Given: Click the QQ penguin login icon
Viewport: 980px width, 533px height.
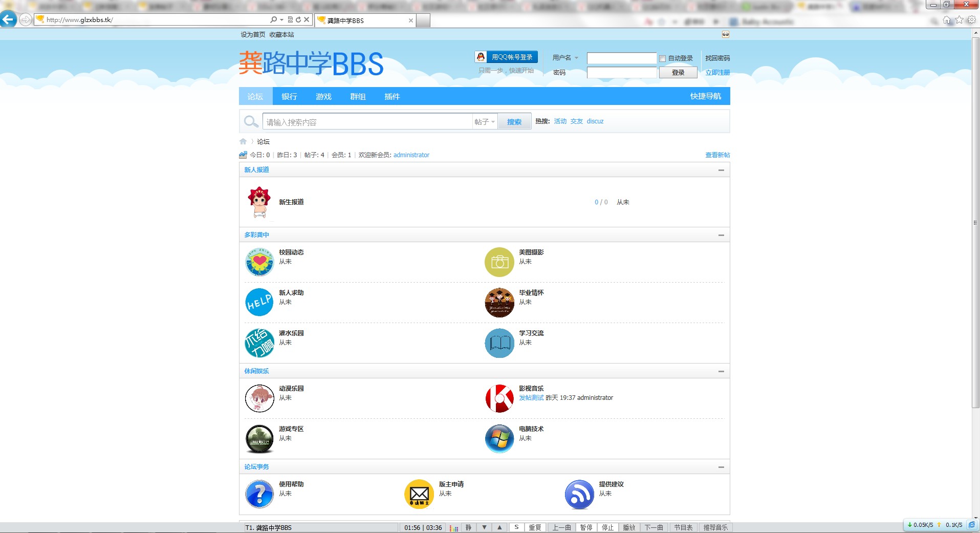Looking at the screenshot, I should [x=481, y=57].
